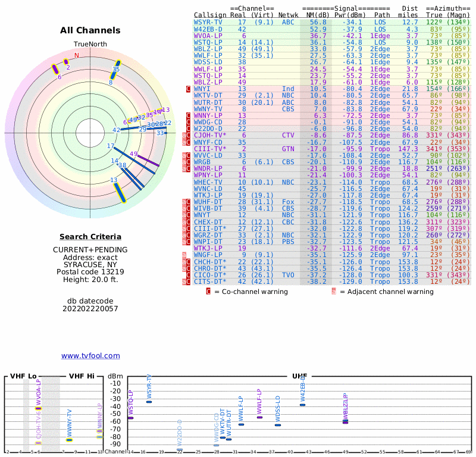Click the NM(dB) column header

(316, 15)
